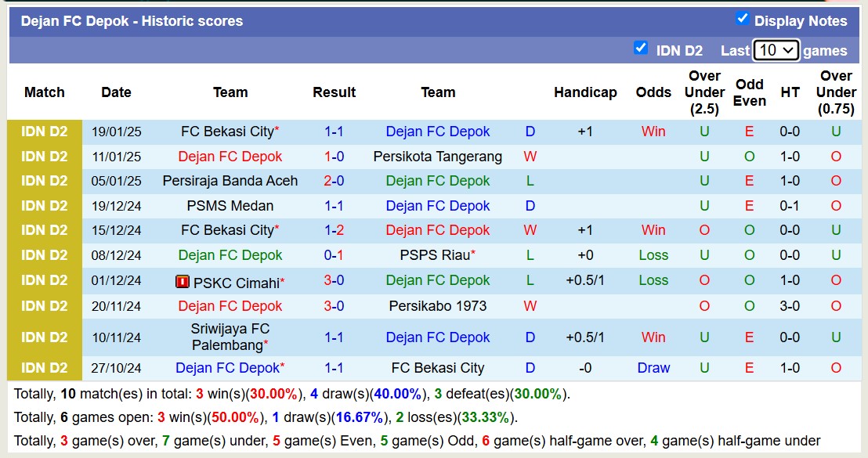Click the 1-2 score against FC Bekasi City
The image size is (868, 458).
tap(334, 230)
